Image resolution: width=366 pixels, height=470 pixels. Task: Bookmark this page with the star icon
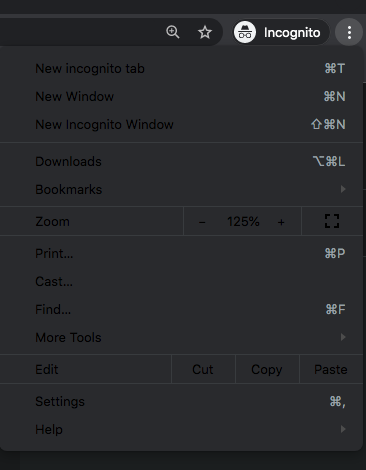[205, 32]
